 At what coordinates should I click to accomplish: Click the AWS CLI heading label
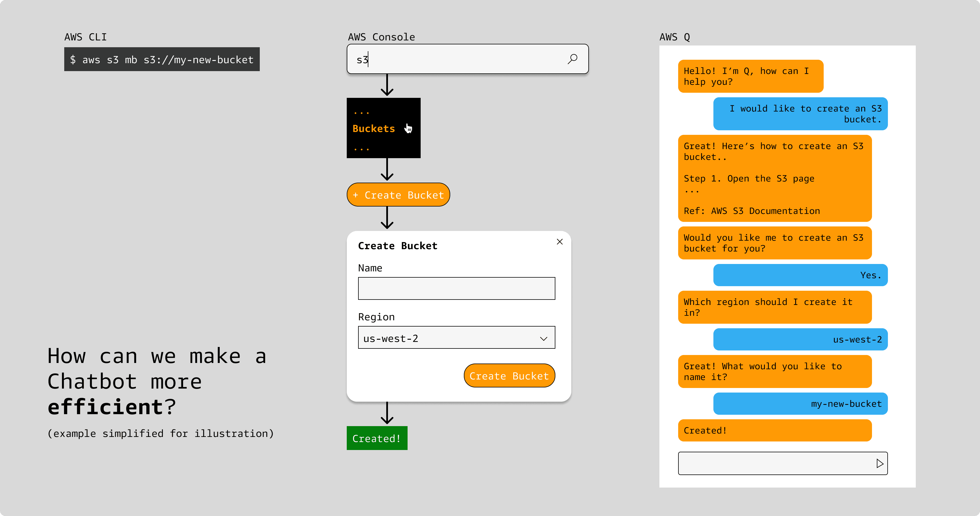86,37
